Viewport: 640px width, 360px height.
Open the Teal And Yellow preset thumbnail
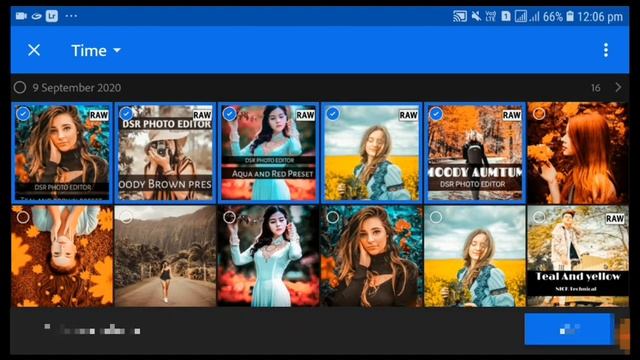578,256
